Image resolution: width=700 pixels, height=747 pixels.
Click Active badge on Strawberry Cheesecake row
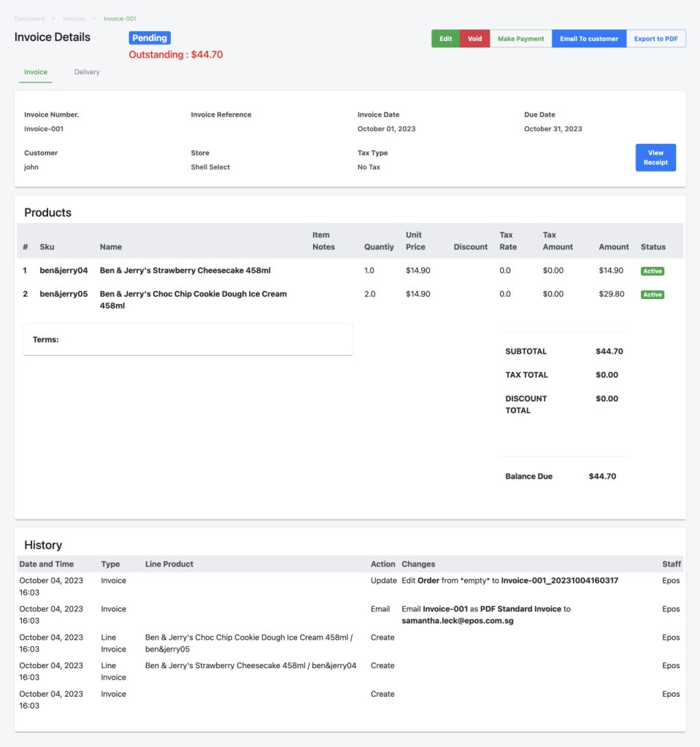pyautogui.click(x=653, y=271)
